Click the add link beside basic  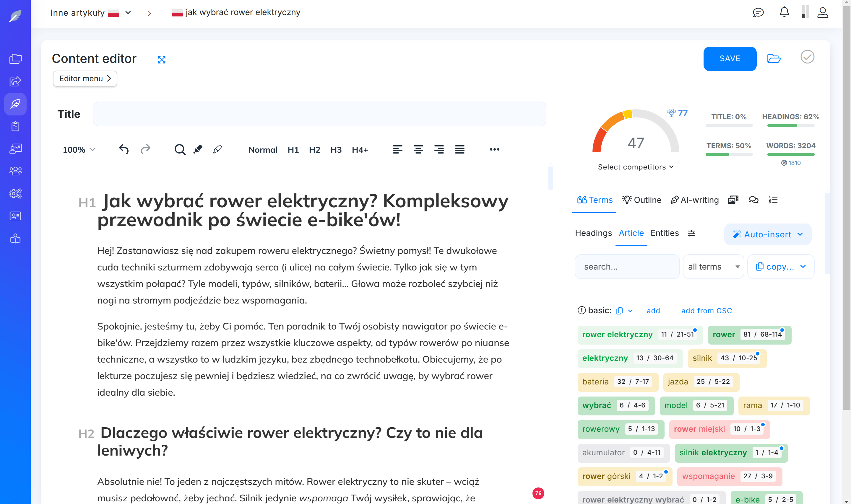tap(653, 311)
